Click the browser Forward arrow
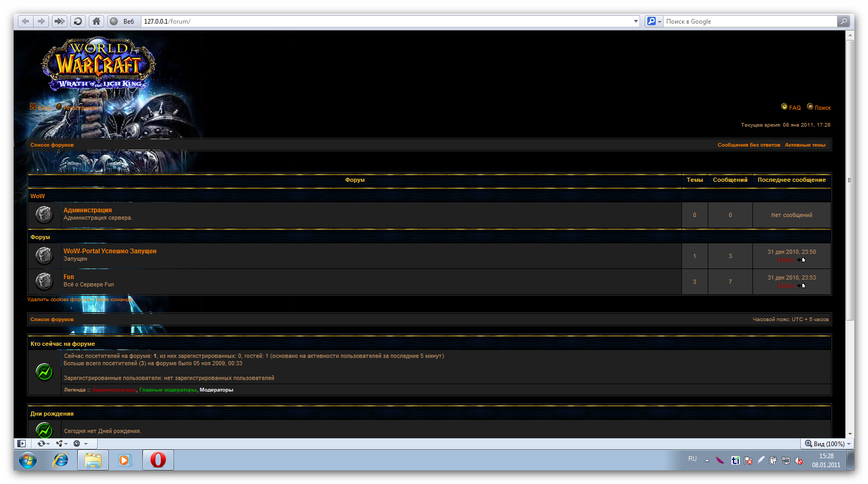The width and height of the screenshot is (868, 484). pos(41,22)
